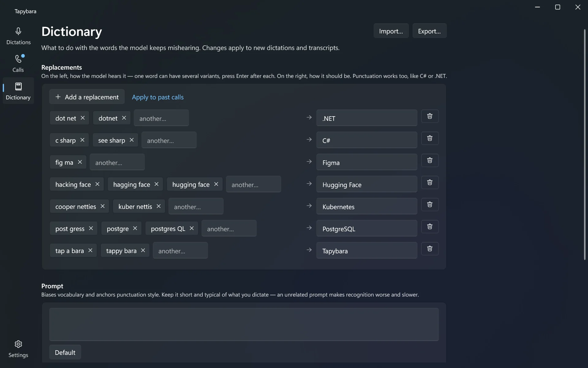Remove the 'post gress' variant
588x368 pixels.
tap(91, 228)
